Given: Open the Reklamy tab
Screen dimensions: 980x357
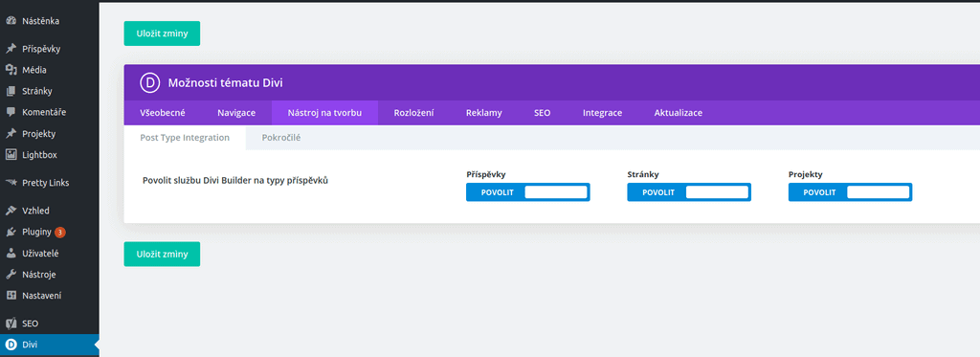Looking at the screenshot, I should [483, 113].
